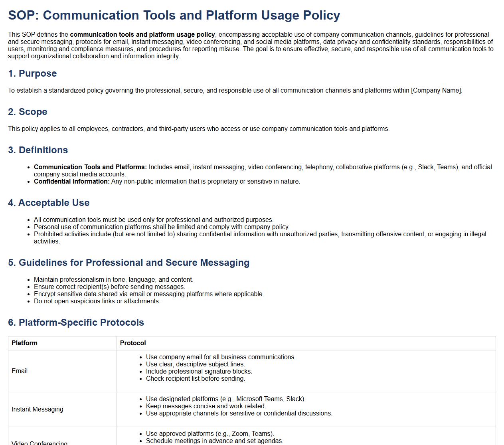The width and height of the screenshot is (504, 445).
Task: Select the 'Instant Messaging' table cell
Action: 38,409
